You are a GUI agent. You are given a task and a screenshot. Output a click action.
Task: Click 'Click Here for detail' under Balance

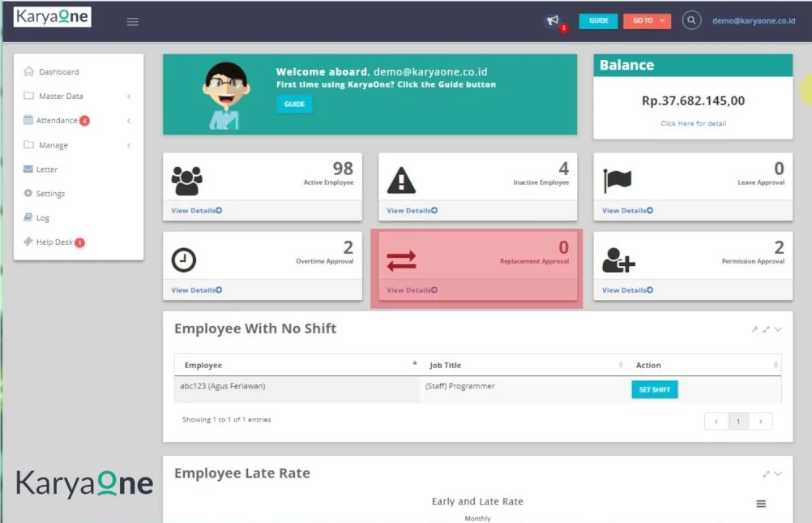click(693, 123)
